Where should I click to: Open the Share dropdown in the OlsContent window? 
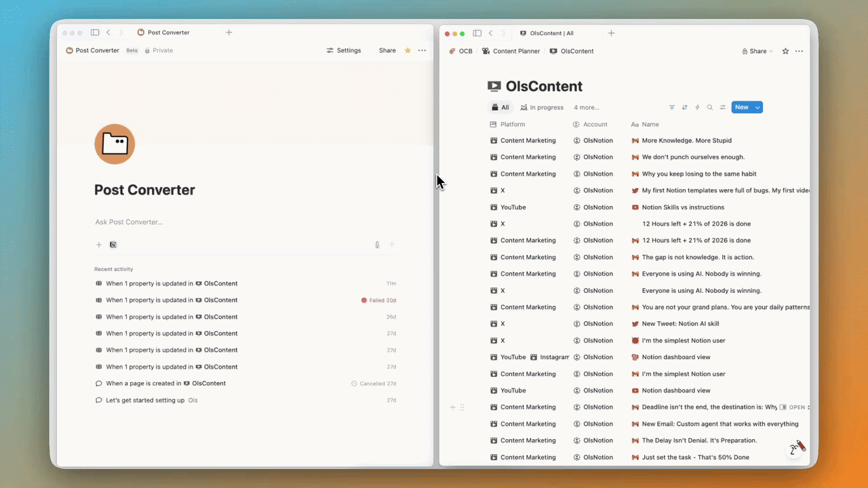757,51
